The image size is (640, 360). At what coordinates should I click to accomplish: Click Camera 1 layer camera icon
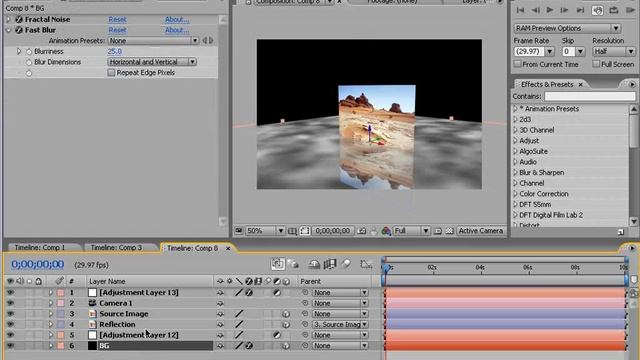pyautogui.click(x=93, y=303)
